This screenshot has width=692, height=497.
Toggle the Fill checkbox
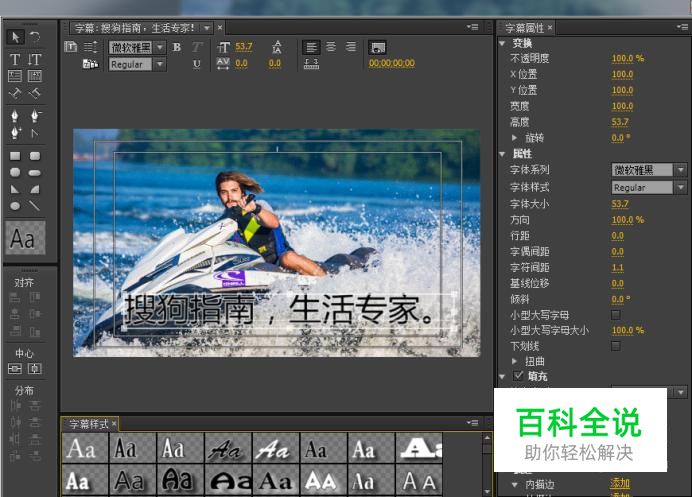tap(518, 376)
